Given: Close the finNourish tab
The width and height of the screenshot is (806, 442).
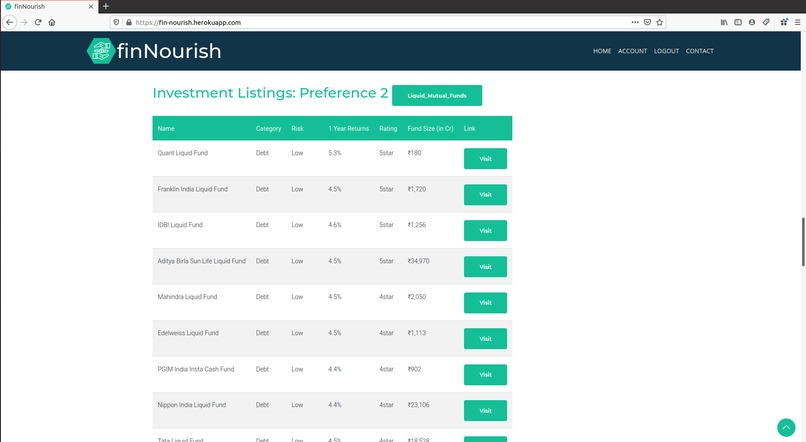Looking at the screenshot, I should click(91, 6).
